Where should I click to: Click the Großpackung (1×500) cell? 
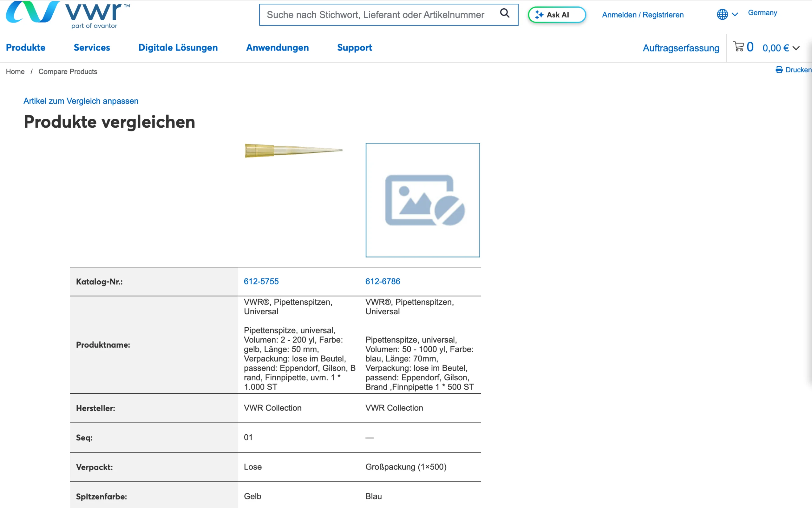coord(406,467)
